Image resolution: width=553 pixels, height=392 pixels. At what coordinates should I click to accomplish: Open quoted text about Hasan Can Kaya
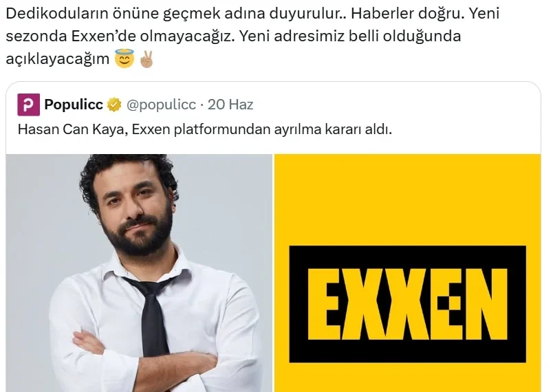coord(205,129)
